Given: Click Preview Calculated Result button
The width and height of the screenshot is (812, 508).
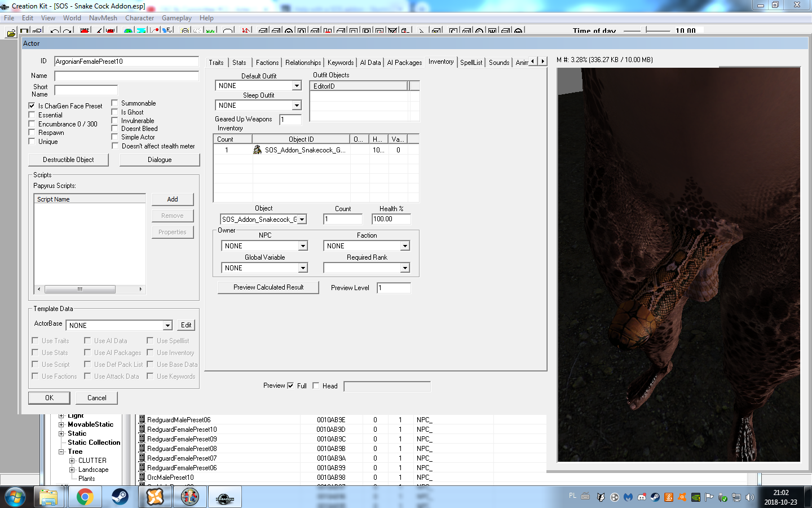Looking at the screenshot, I should (268, 287).
